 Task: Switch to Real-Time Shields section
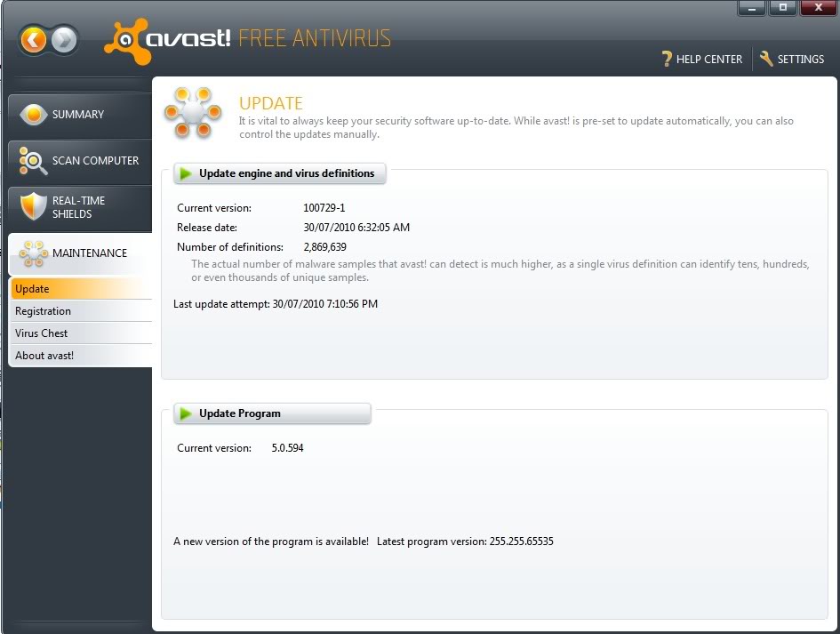coord(80,207)
